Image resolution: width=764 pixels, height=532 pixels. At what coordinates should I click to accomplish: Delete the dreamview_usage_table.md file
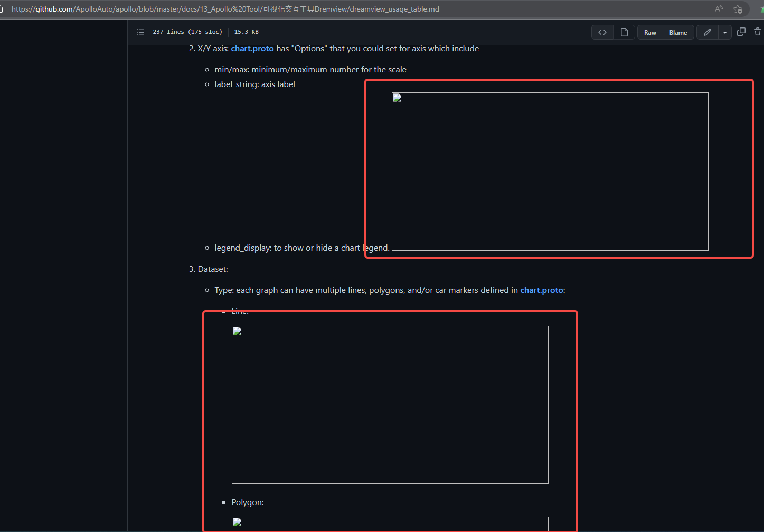pyautogui.click(x=758, y=32)
